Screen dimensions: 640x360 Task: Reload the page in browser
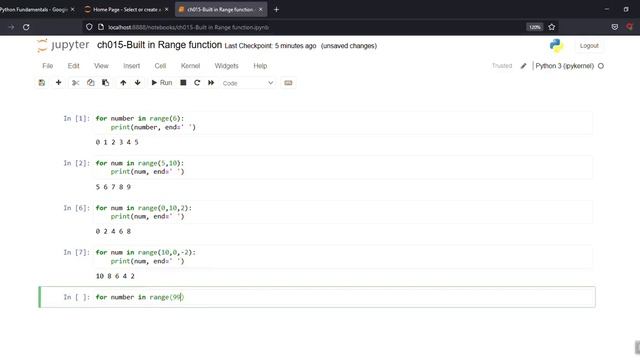pyautogui.click(x=26, y=27)
